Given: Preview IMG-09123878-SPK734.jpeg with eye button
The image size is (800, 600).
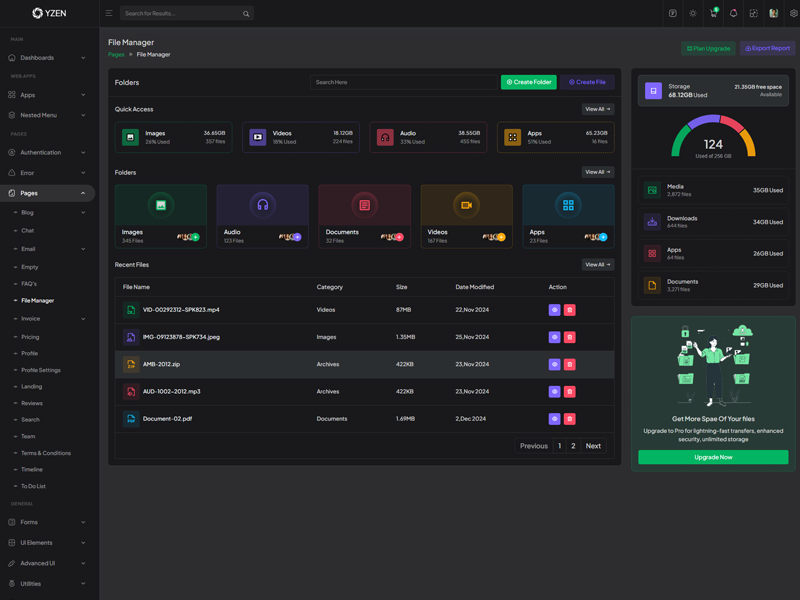Looking at the screenshot, I should pyautogui.click(x=554, y=338).
